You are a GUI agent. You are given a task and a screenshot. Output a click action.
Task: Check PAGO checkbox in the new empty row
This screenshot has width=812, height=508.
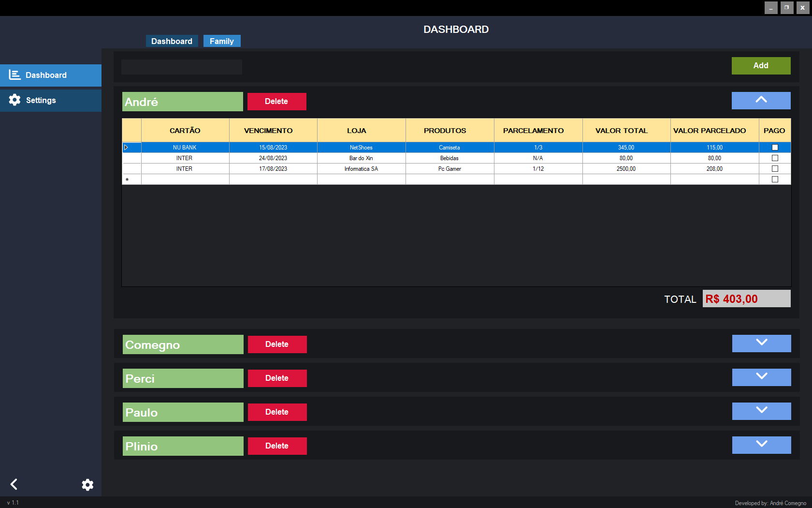775,179
